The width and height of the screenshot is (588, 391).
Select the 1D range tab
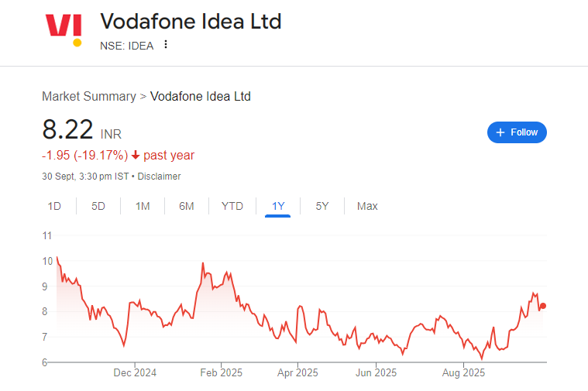(54, 206)
